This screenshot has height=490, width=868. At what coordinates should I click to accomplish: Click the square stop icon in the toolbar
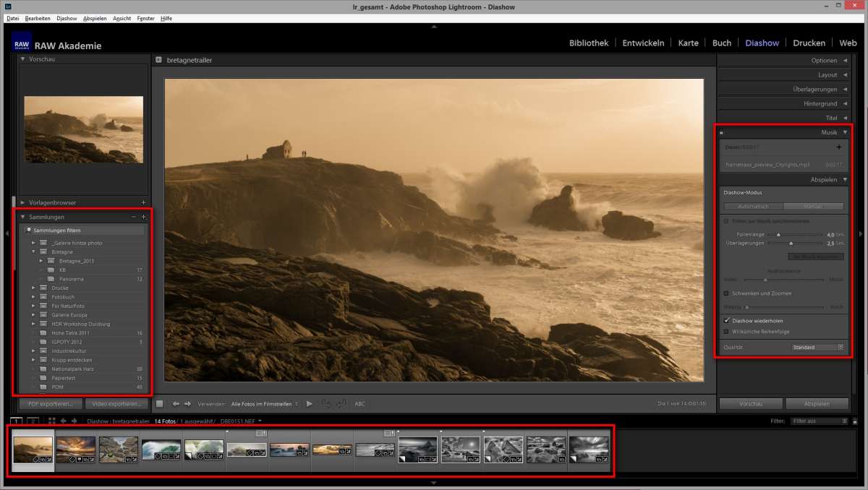point(159,404)
